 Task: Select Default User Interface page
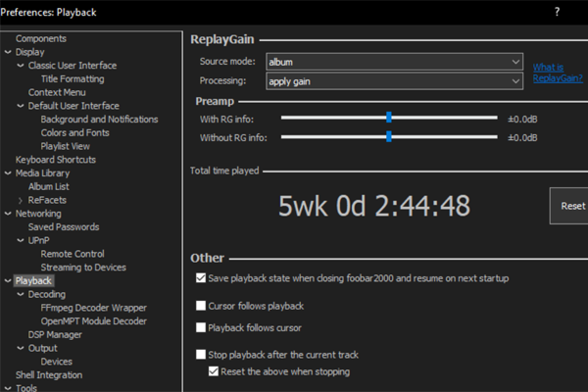(x=73, y=106)
